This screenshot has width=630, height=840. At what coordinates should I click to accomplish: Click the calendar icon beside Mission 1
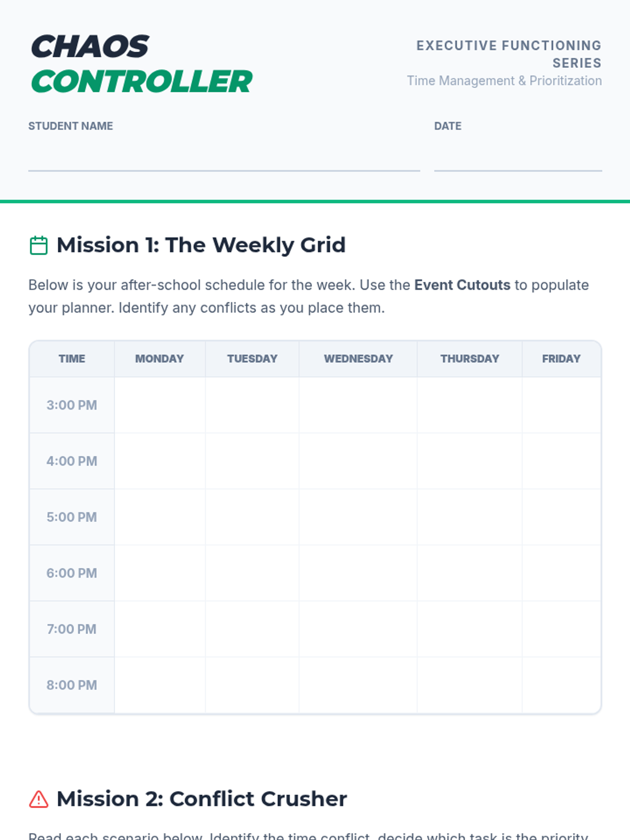(38, 245)
